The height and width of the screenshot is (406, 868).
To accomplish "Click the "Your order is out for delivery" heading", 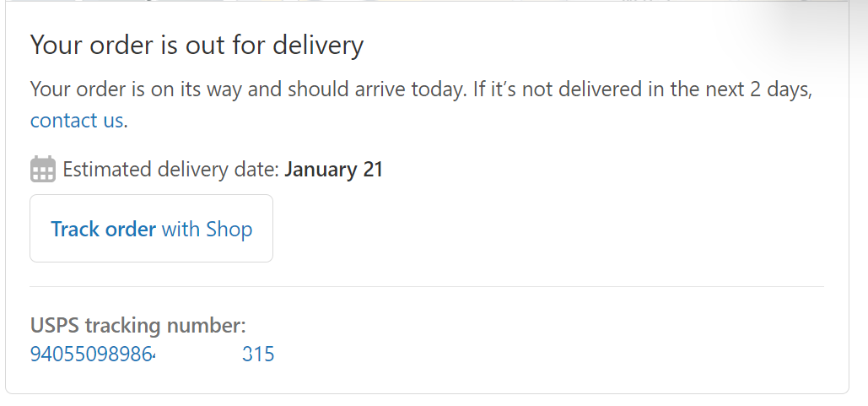I will click(x=197, y=45).
